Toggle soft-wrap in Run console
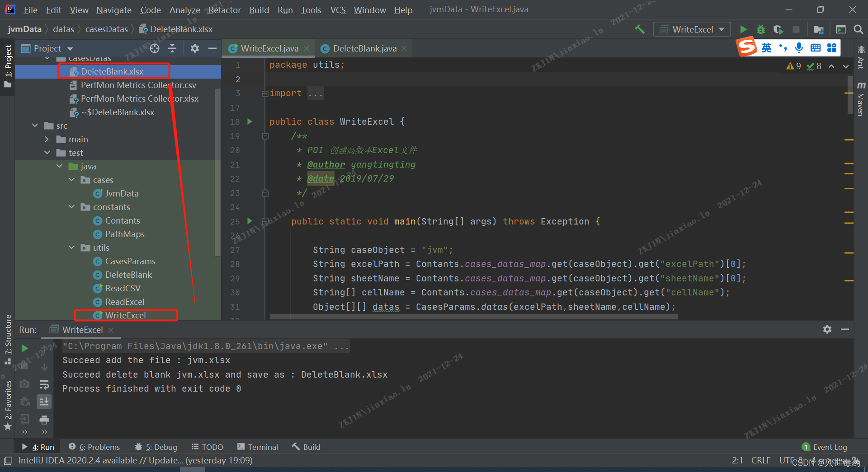 coord(44,384)
